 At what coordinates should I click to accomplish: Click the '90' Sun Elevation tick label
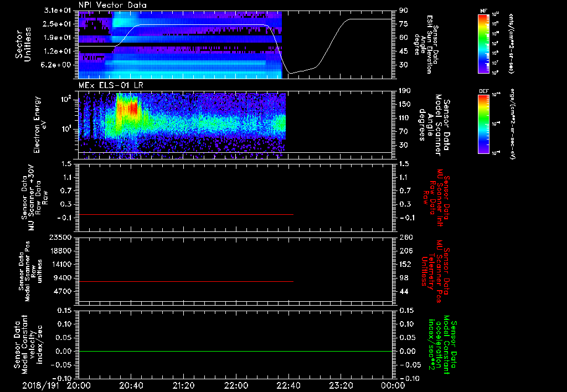(404, 11)
